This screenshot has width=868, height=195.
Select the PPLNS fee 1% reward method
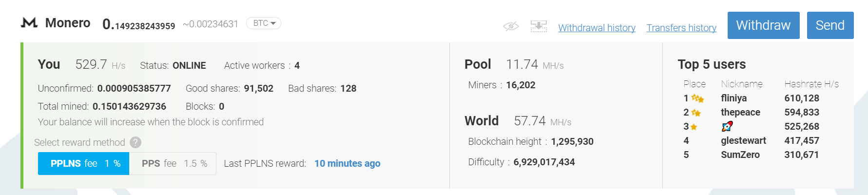tap(83, 163)
